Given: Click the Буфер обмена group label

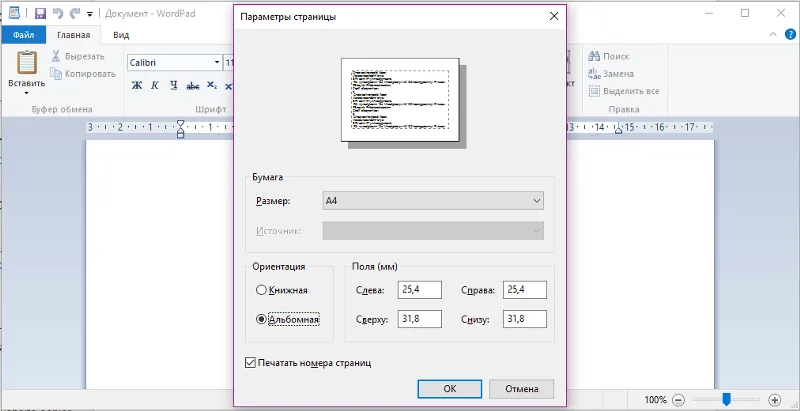Looking at the screenshot, I should click(62, 109).
